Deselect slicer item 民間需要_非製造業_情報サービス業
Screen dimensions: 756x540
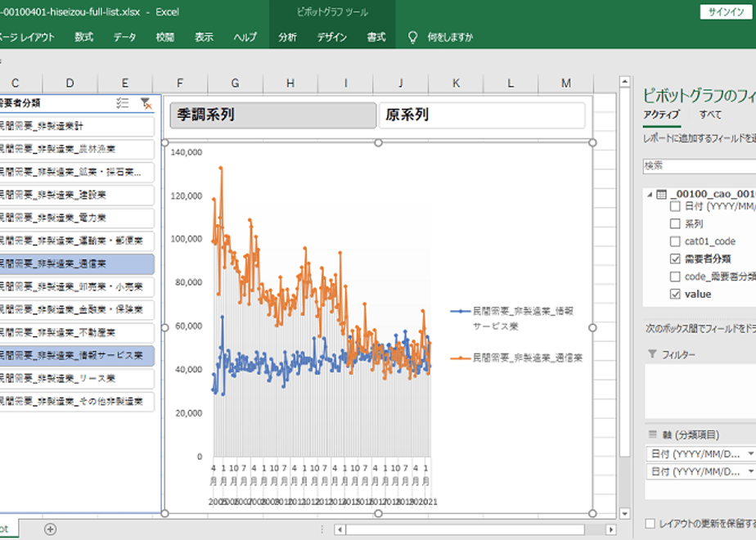(x=76, y=355)
